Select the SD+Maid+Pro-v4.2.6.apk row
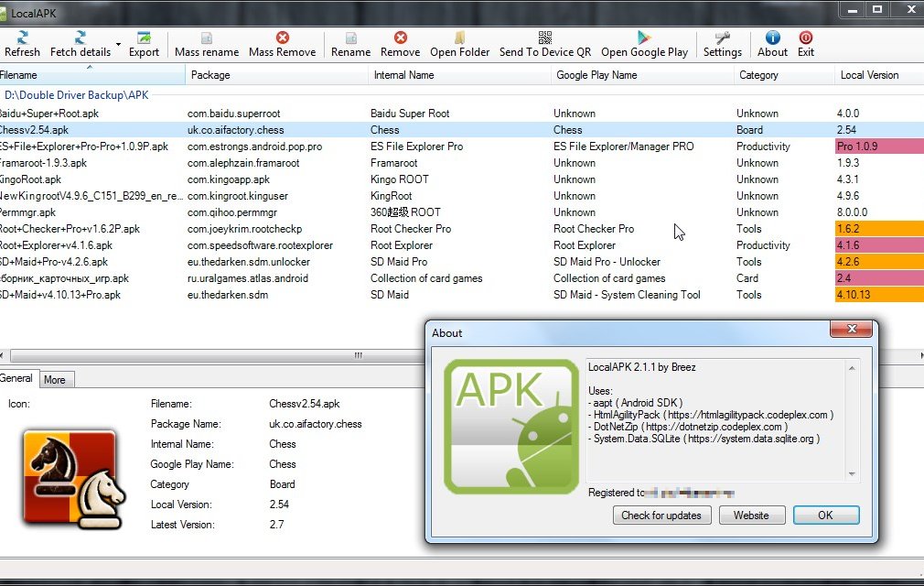Screen dimensions: 924x586 point(462,262)
